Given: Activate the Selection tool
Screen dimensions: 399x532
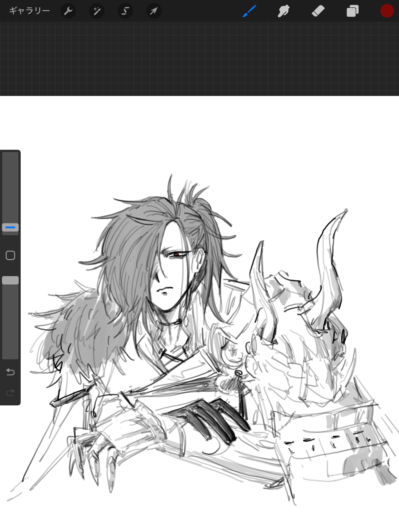Looking at the screenshot, I should (x=125, y=11).
